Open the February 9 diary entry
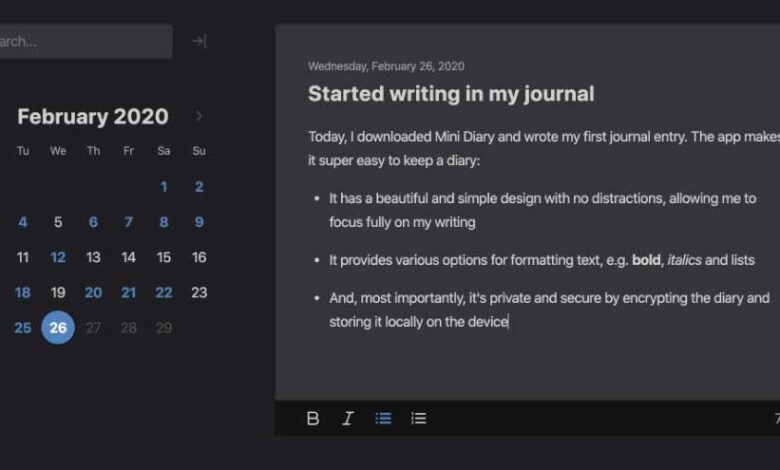The height and width of the screenshot is (470, 780). click(x=199, y=222)
